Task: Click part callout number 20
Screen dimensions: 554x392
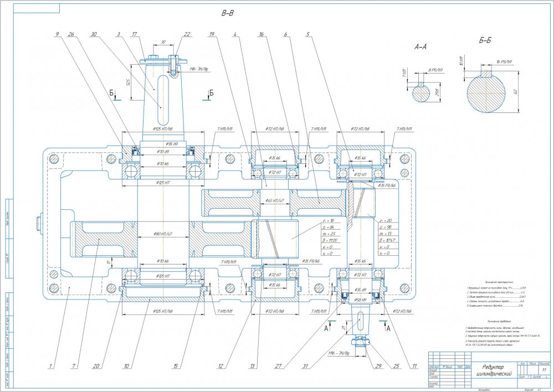Action: click(96, 366)
